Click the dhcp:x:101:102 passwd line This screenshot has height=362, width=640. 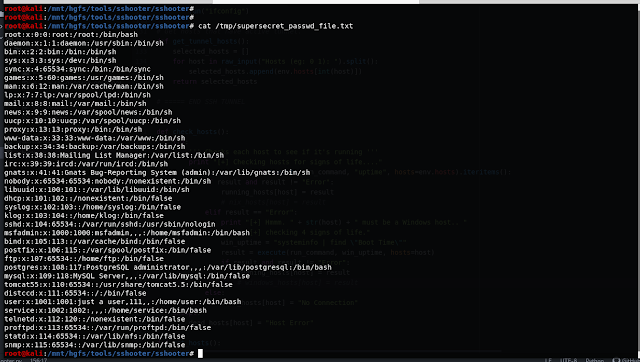point(88,198)
